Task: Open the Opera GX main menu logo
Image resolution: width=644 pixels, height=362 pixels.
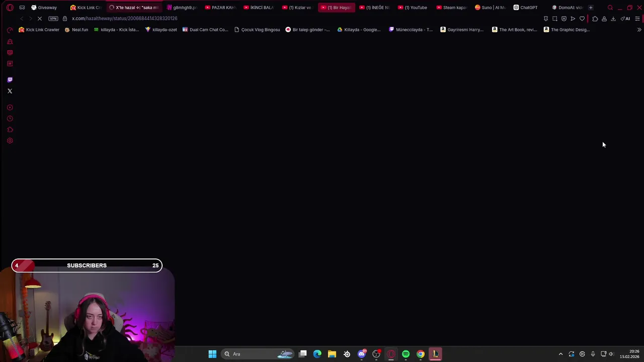Action: pyautogui.click(x=10, y=8)
